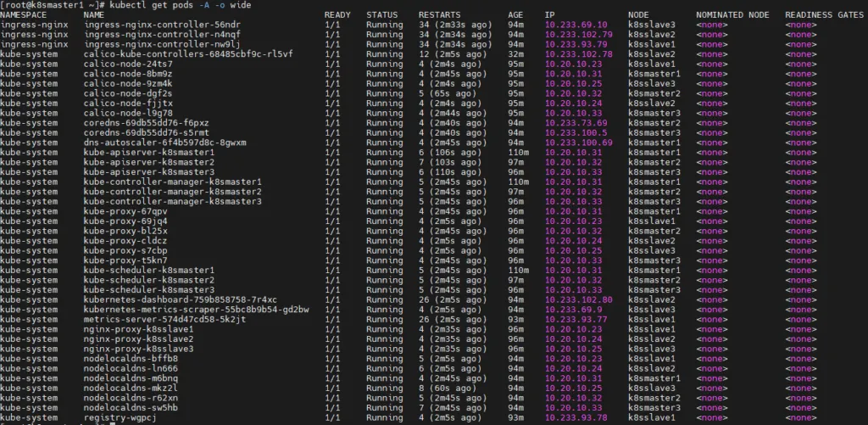Click pod name kube-proxy-cldcz
The image size is (868, 425).
125,241
